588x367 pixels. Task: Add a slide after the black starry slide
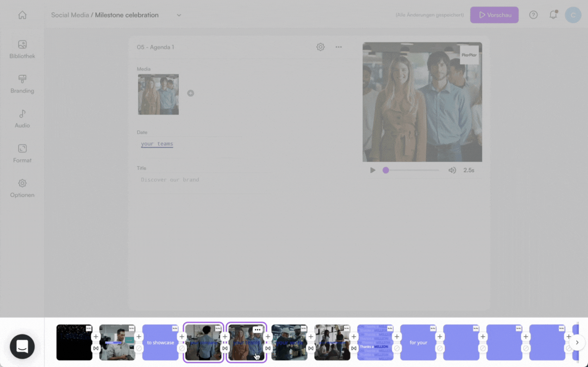(96, 337)
